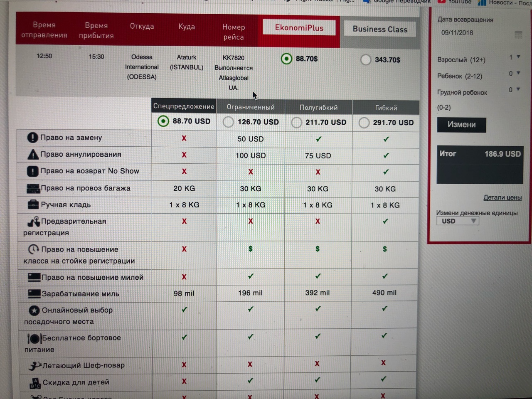The width and height of the screenshot is (532, 399).
Task: Click the exclamation icon beside Право на замену
Action: [33, 138]
